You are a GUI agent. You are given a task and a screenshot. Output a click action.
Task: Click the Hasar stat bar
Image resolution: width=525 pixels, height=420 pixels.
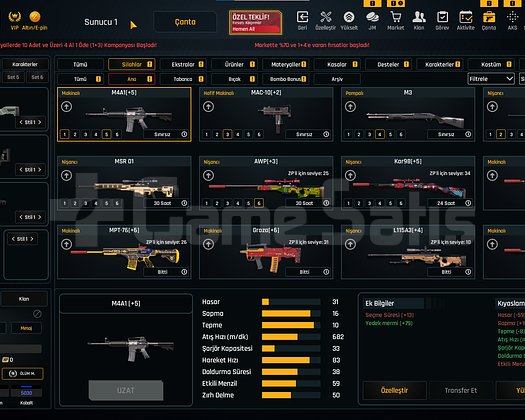(291, 302)
